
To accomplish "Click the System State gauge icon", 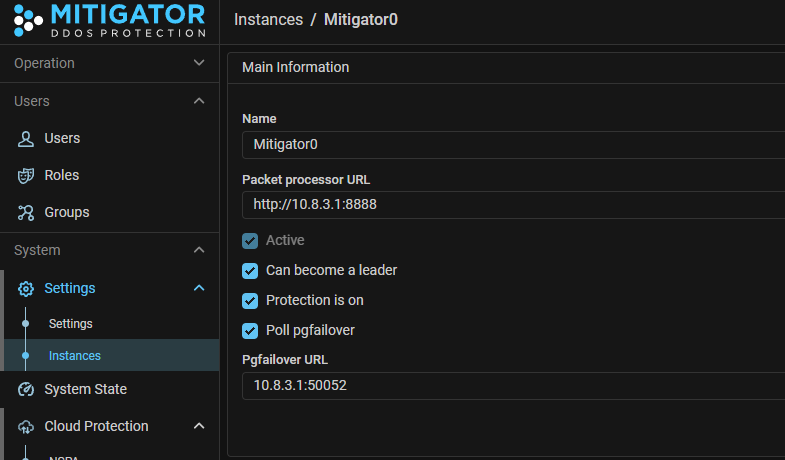I will [27, 389].
